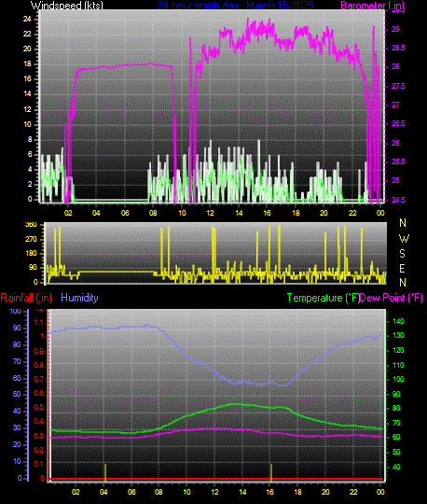Viewport: 427px width, 504px height.
Task: Click the "360" wind direction axis value
Action: pyautogui.click(x=31, y=225)
